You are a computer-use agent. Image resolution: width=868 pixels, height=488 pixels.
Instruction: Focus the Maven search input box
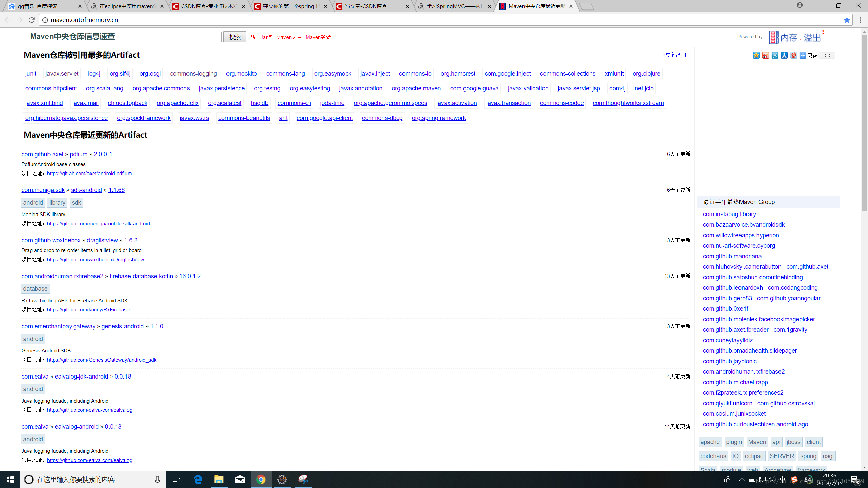point(179,37)
